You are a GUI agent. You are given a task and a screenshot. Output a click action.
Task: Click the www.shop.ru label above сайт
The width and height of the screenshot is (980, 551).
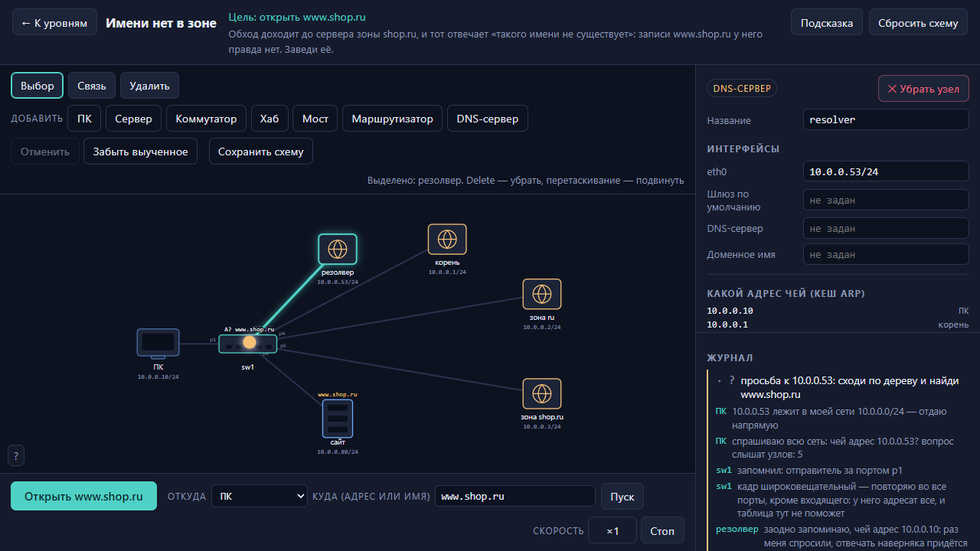point(338,394)
